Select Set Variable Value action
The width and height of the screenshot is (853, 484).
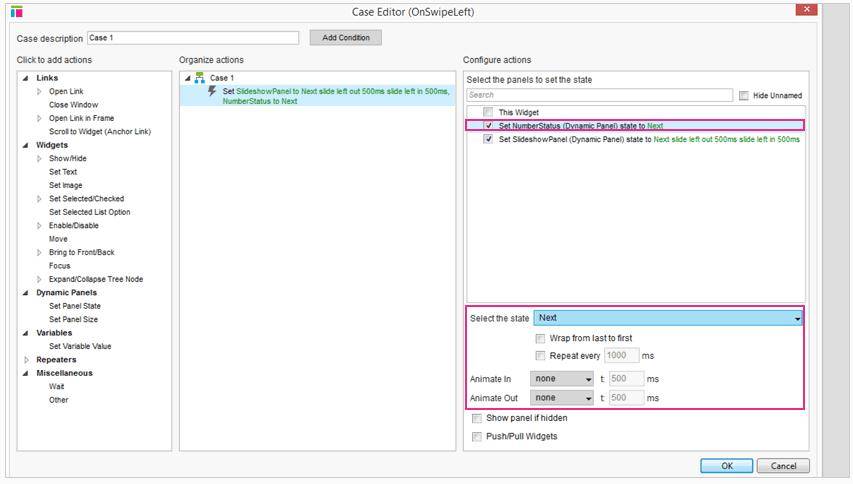pyautogui.click(x=80, y=346)
